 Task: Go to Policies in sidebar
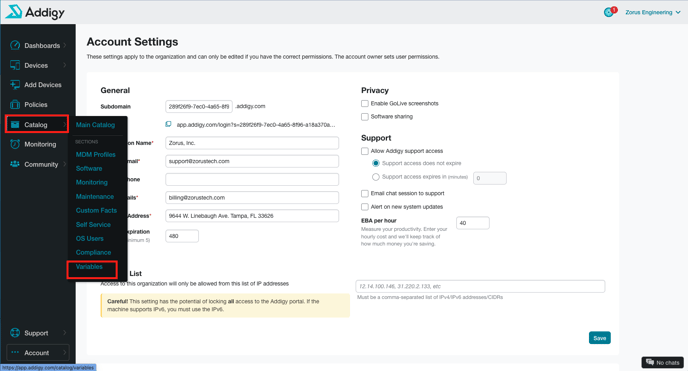tap(36, 104)
